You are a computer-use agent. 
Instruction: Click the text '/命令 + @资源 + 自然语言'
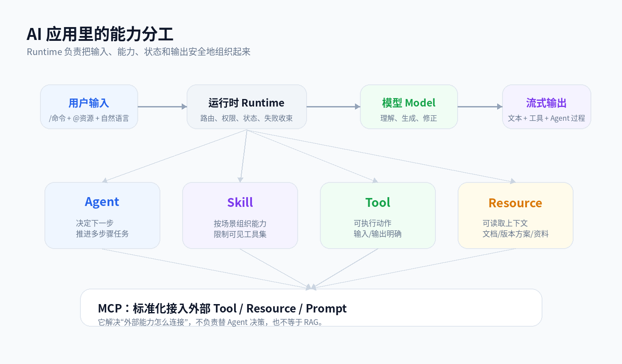point(89,118)
